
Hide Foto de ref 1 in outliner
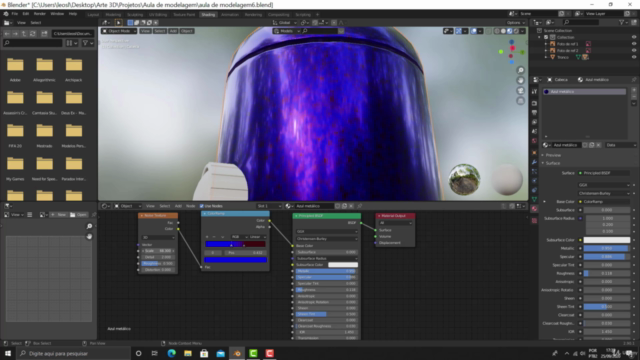click(634, 44)
